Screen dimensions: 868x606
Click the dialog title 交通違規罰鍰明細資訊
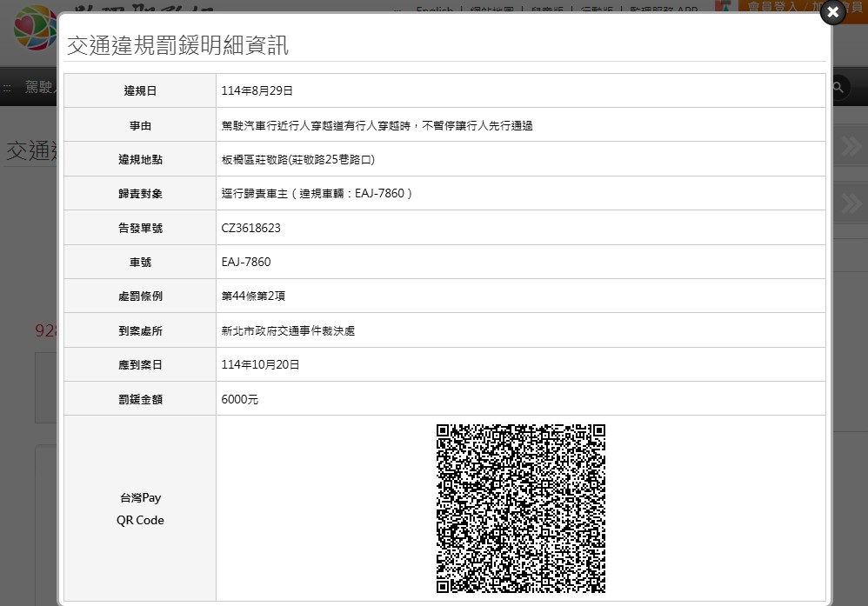pos(177,45)
